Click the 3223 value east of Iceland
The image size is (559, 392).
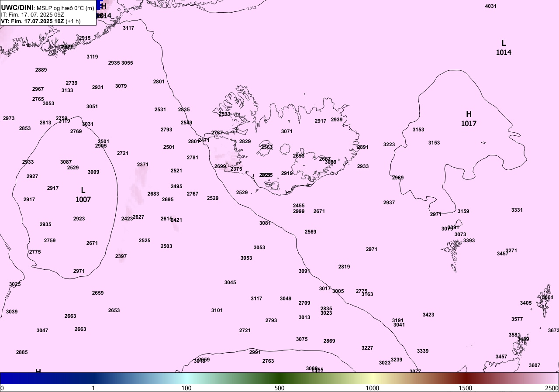(x=389, y=144)
